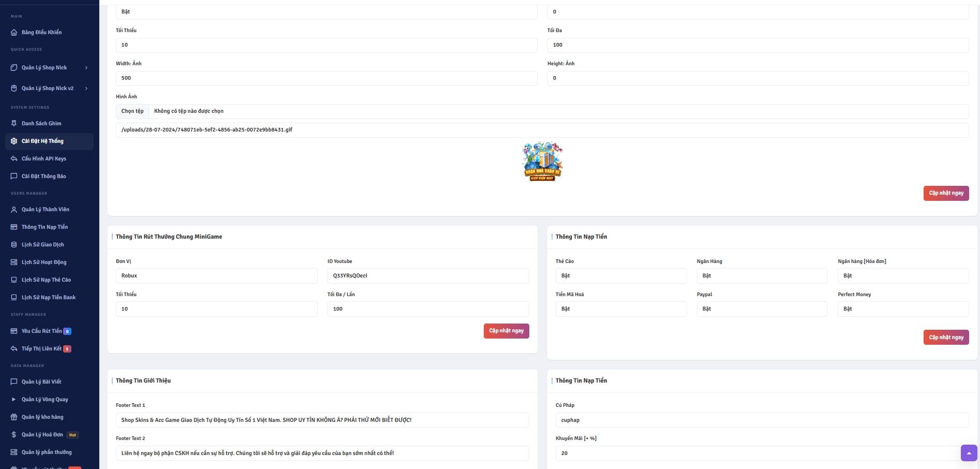Viewport: 980px width, 469px height.
Task: Expand the Quản Lý Shop Nick menu
Action: click(x=49, y=68)
